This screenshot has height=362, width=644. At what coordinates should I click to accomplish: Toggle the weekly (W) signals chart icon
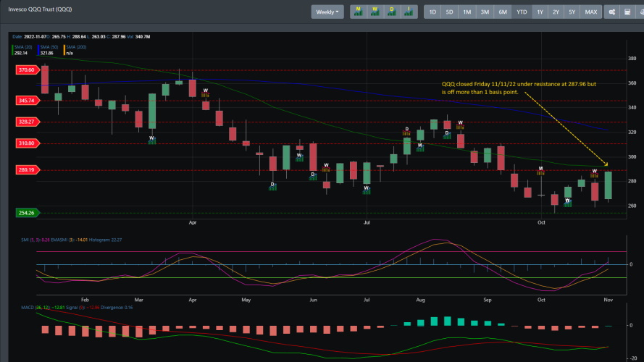tap(375, 12)
